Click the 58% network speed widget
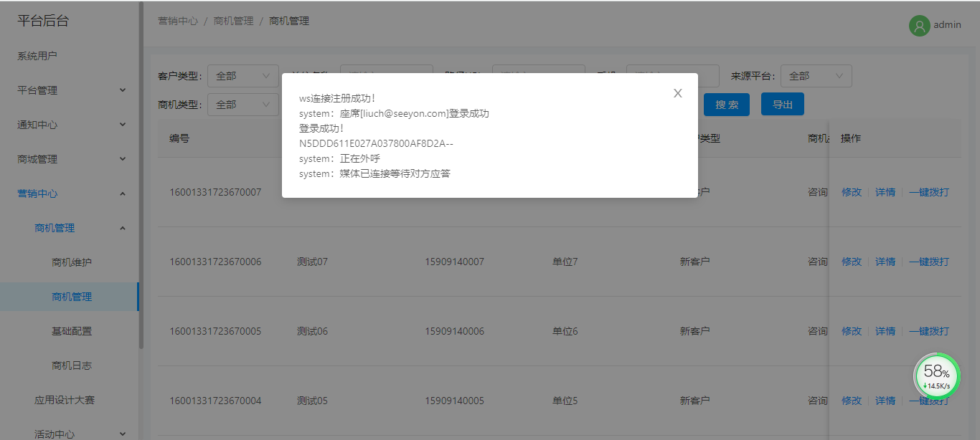 (936, 376)
